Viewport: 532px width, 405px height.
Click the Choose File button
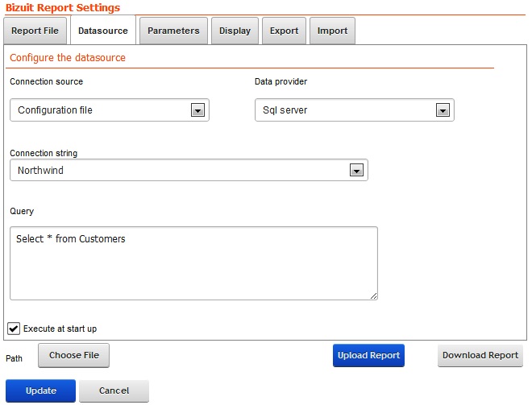(73, 355)
